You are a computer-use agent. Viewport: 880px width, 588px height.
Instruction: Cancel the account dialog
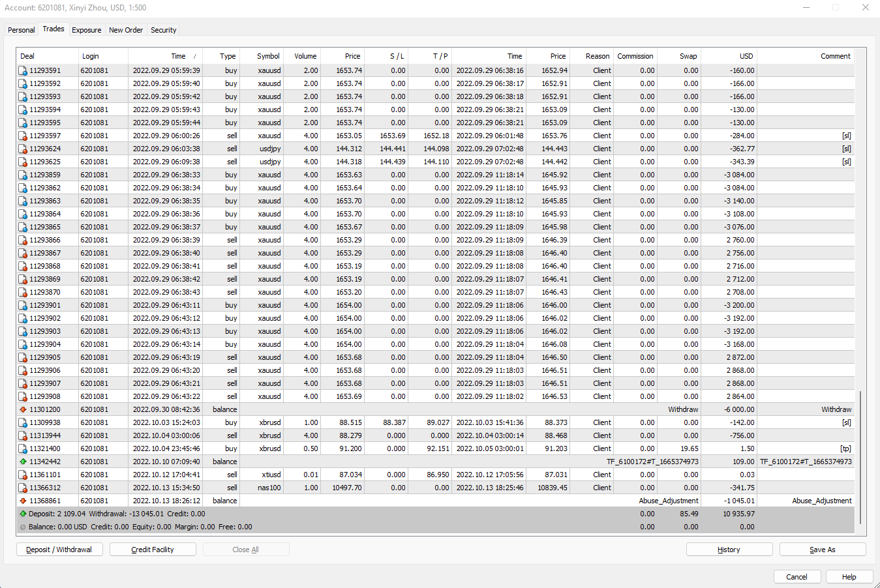click(x=797, y=577)
